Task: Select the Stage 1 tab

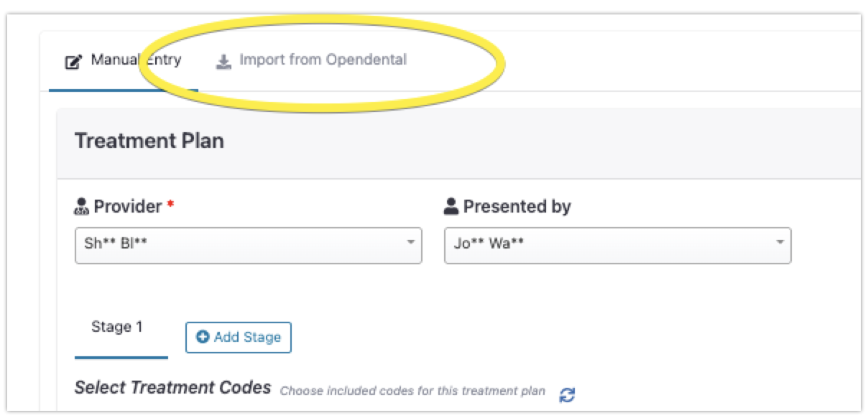Action: point(117,328)
